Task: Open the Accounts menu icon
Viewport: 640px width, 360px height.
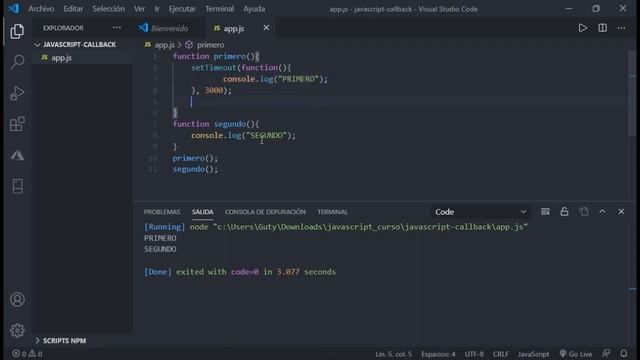Action: 17,300
